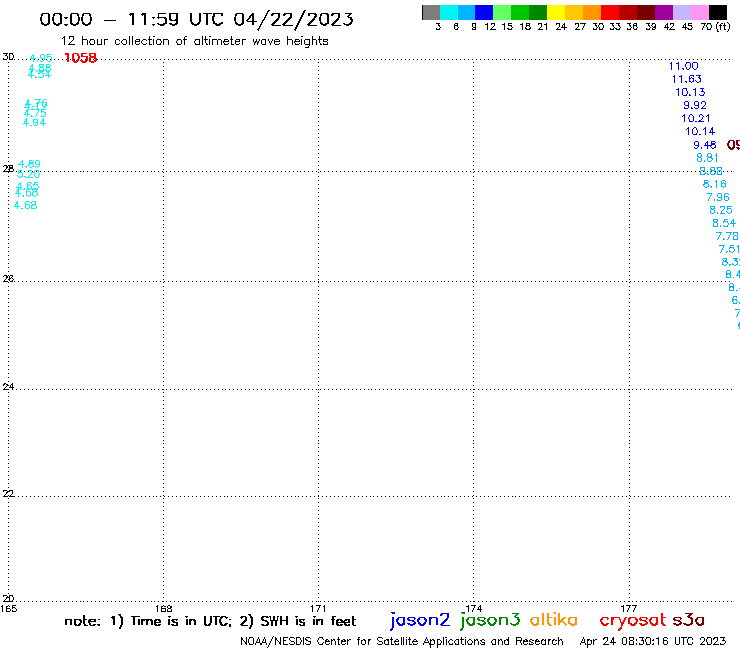Click the red cryosat legend label
Viewport: 740px width, 650px height.
pos(633,621)
